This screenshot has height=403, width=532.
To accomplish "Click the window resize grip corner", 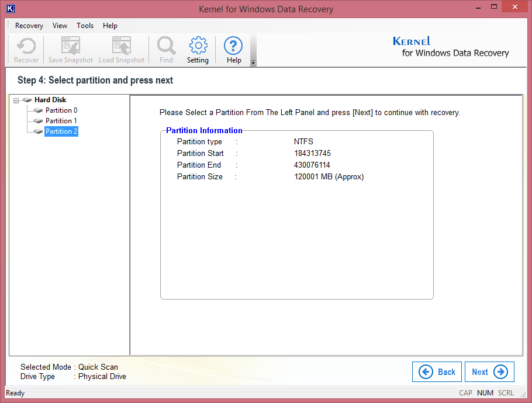I will [x=524, y=394].
